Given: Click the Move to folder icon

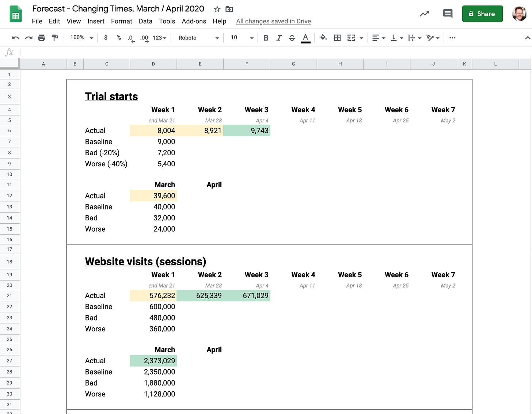Looking at the screenshot, I should coord(229,9).
